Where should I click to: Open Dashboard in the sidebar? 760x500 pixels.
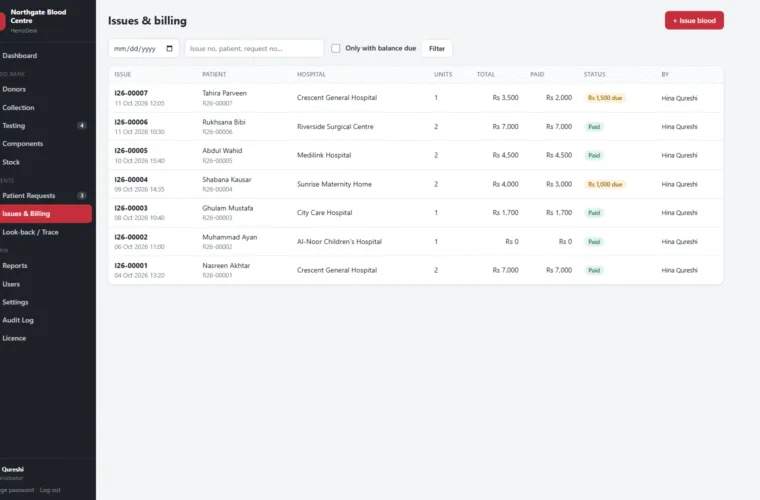20,56
